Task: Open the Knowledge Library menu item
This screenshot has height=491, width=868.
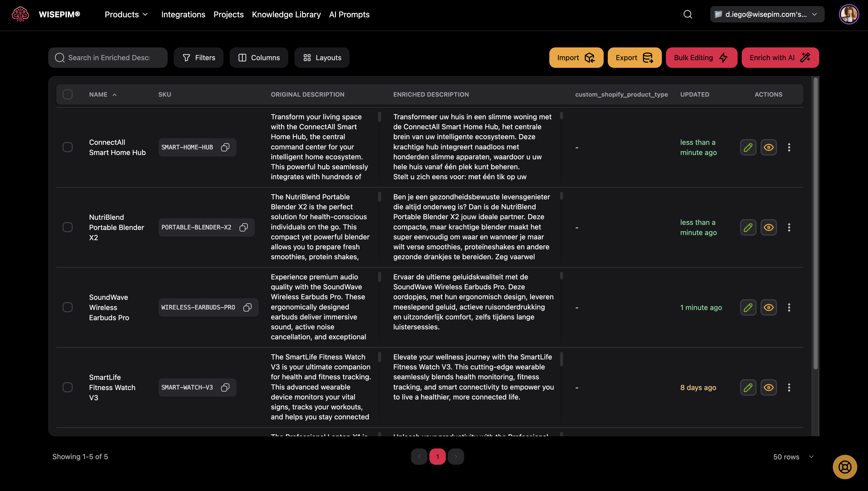Action: (286, 15)
